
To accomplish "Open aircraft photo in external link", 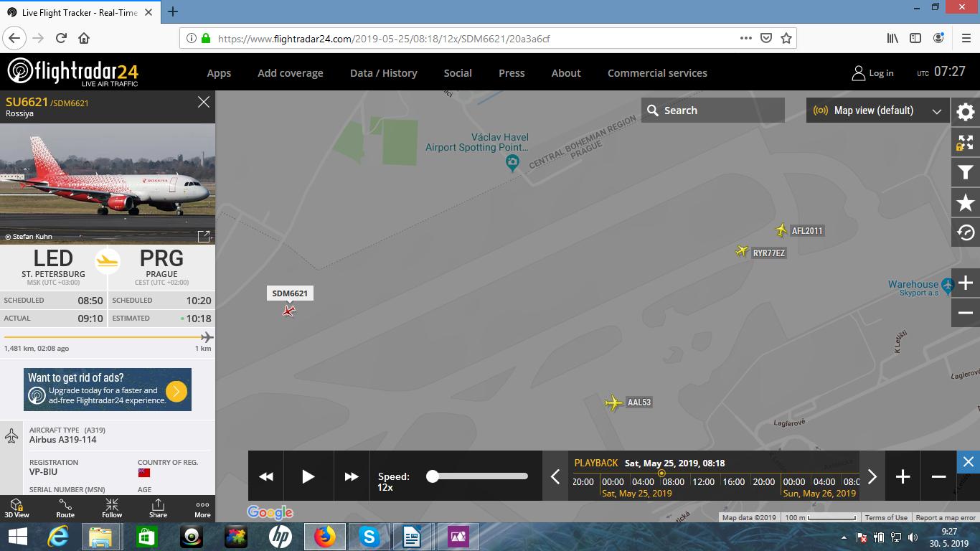I will tap(204, 236).
